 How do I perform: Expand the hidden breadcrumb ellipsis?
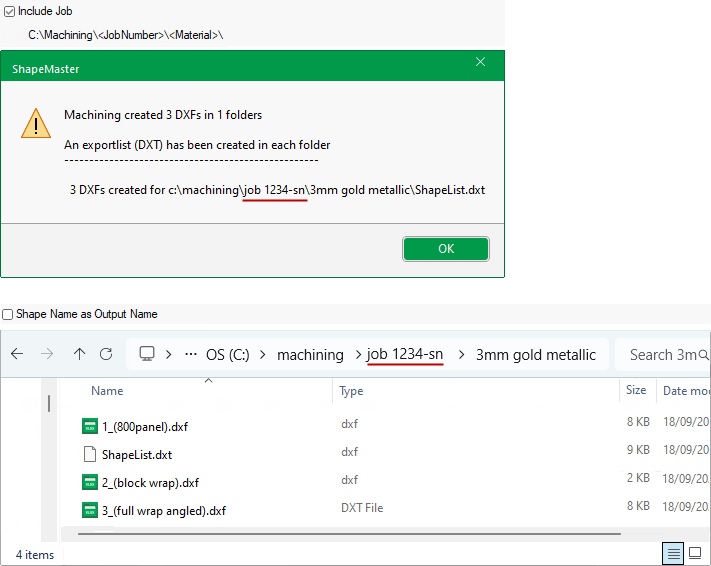pos(191,354)
